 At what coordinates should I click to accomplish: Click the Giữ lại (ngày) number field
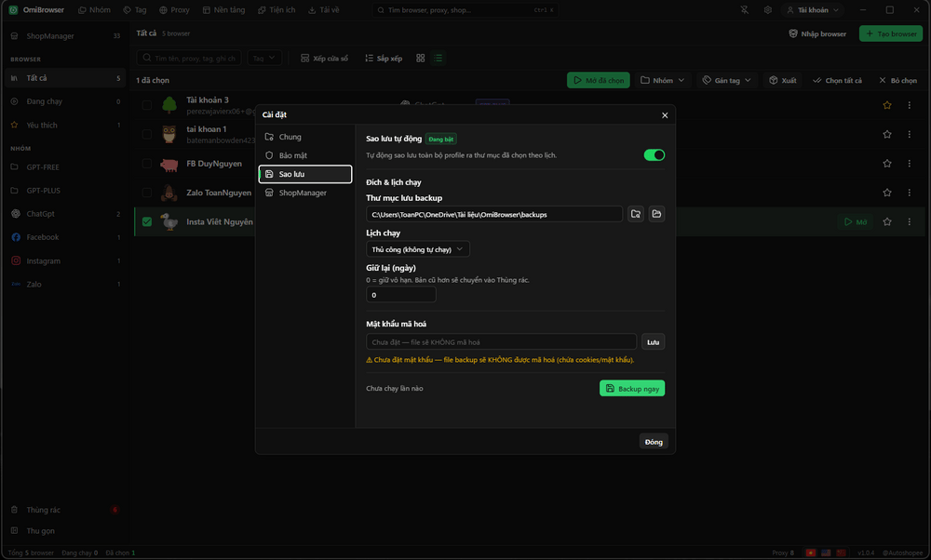[400, 295]
